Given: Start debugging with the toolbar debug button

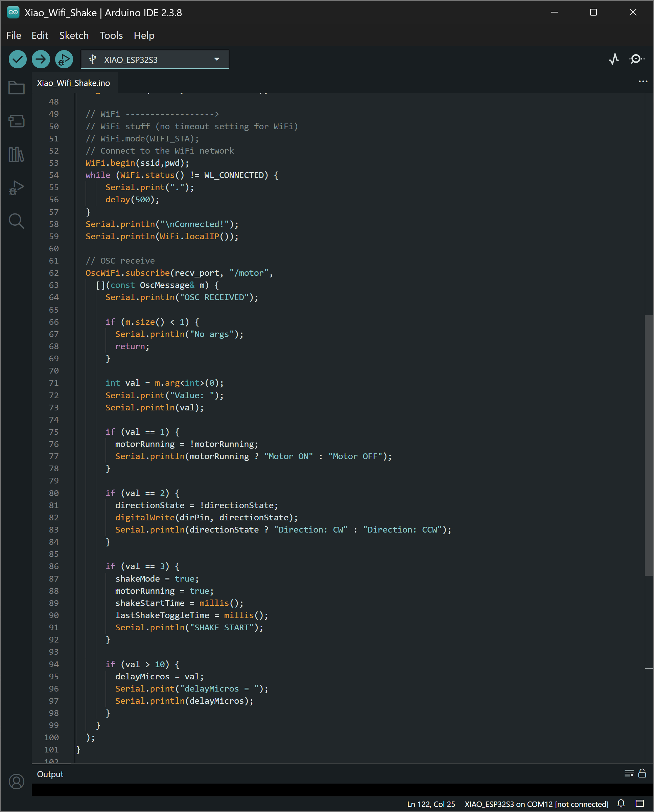Looking at the screenshot, I should 64,59.
